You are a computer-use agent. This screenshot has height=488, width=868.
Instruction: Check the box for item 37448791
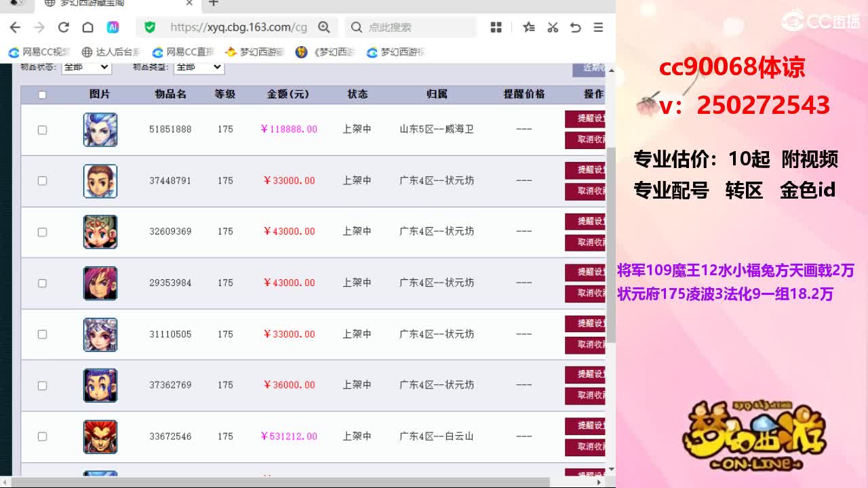42,181
